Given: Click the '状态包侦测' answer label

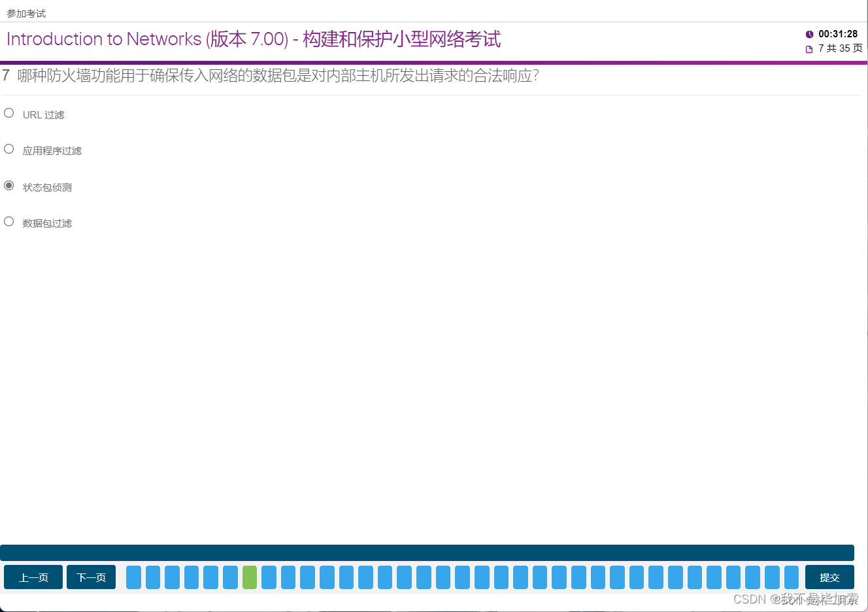Looking at the screenshot, I should (x=47, y=188).
